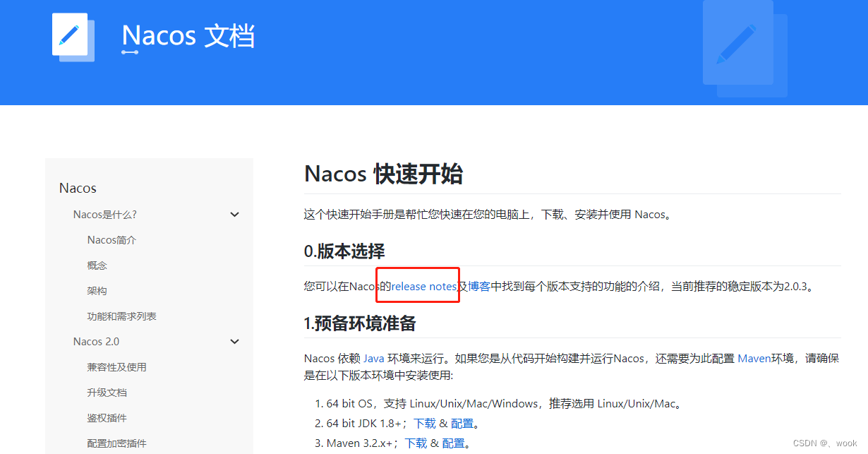This screenshot has height=454, width=868.
Task: Open the "兼容性及使用" sidebar page
Action: (116, 367)
